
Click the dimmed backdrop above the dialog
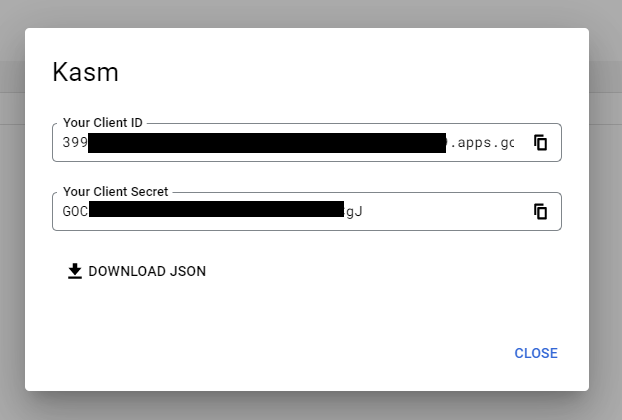(x=310, y=13)
